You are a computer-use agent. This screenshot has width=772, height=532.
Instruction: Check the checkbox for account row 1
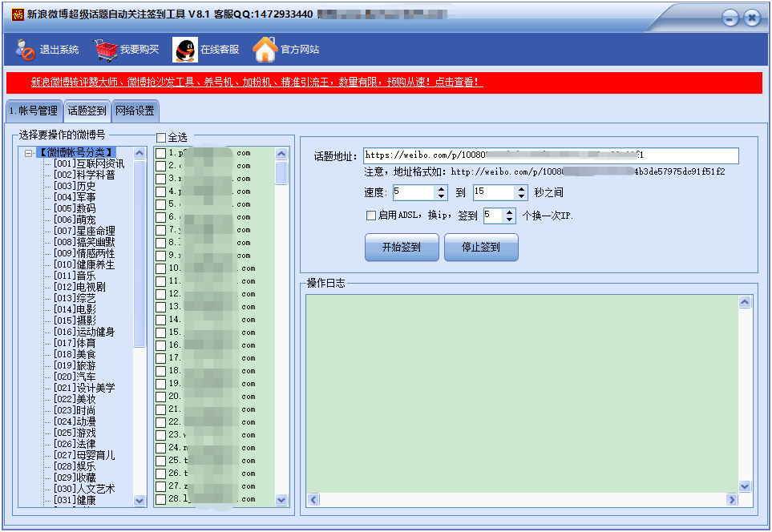pyautogui.click(x=160, y=154)
